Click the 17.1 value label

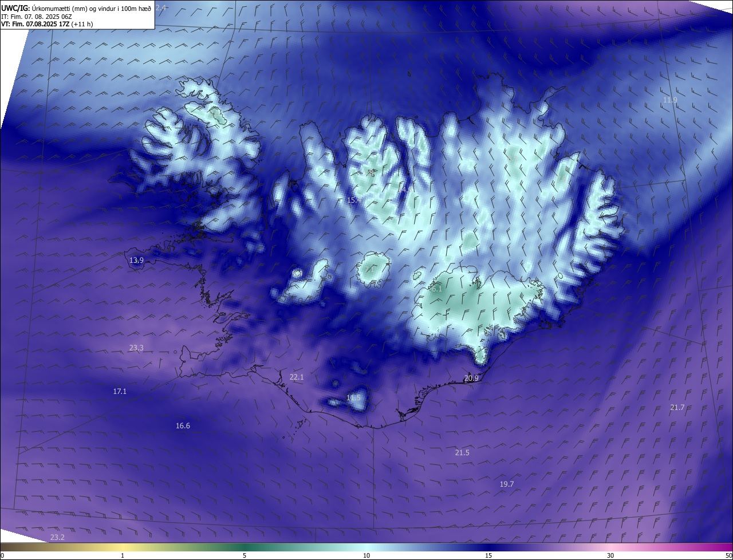coord(120,391)
